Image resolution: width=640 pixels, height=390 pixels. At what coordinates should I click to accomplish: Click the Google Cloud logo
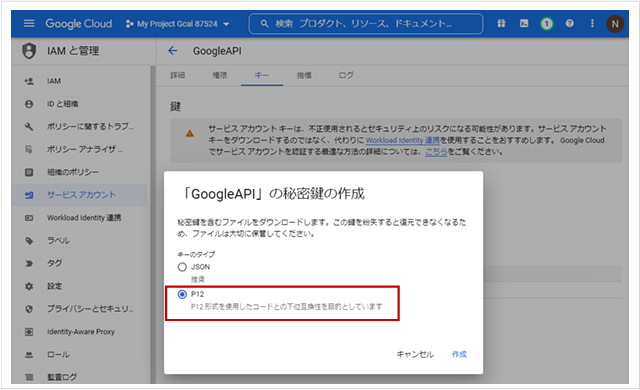pyautogui.click(x=79, y=24)
